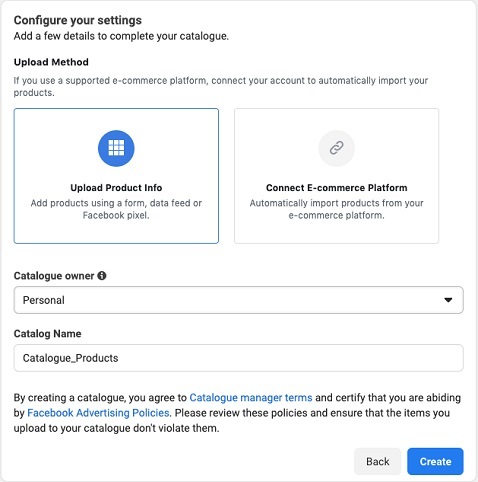The height and width of the screenshot is (482, 478).
Task: Click the Catalogue_Products text in the name field
Action: [x=70, y=358]
